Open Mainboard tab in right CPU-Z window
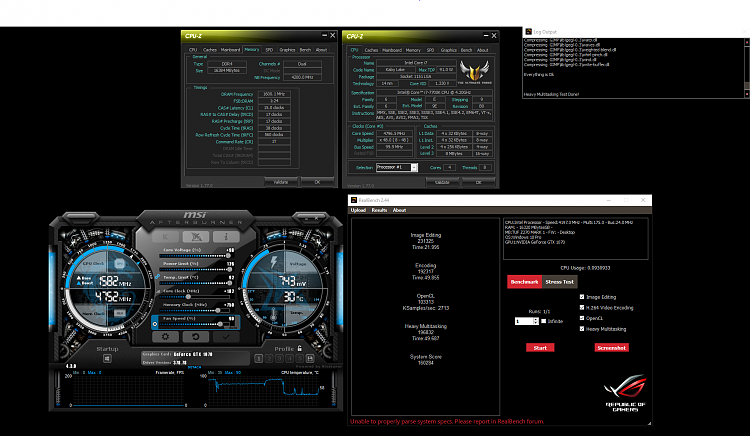Screen dimensions: 750x436 point(392,50)
